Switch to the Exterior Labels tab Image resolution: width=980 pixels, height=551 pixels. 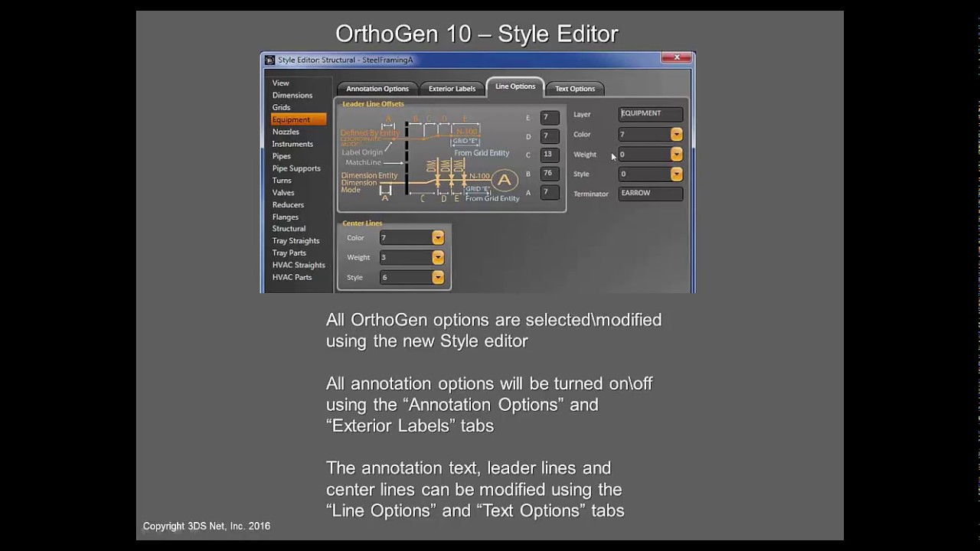[x=452, y=89]
